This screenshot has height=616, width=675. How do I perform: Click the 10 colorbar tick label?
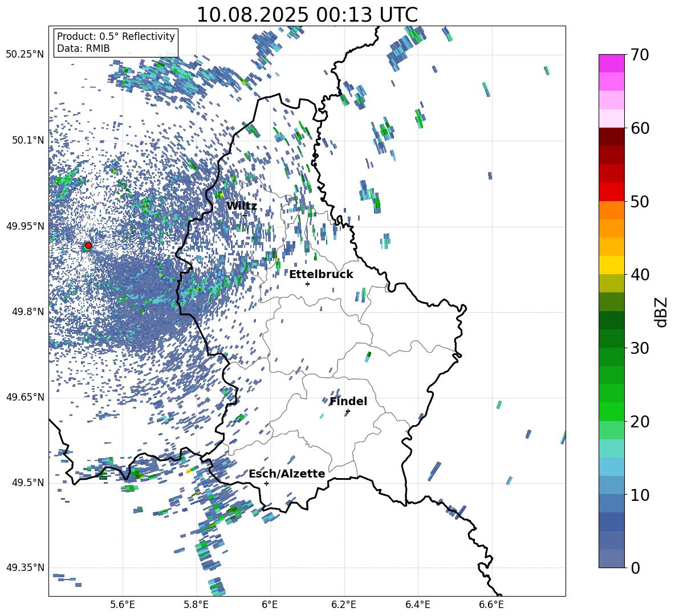(640, 495)
